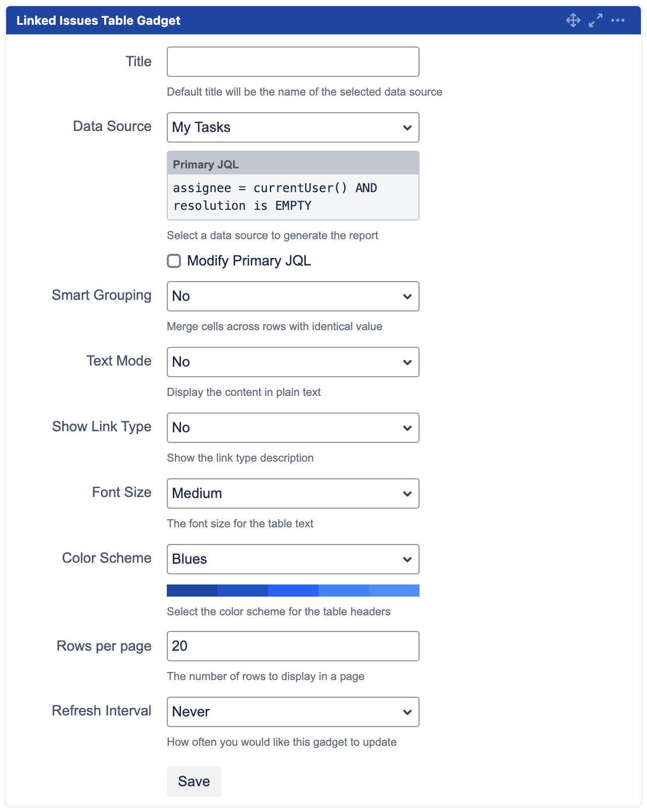Click the lightest blue swatch in the scheme preview

click(x=394, y=591)
